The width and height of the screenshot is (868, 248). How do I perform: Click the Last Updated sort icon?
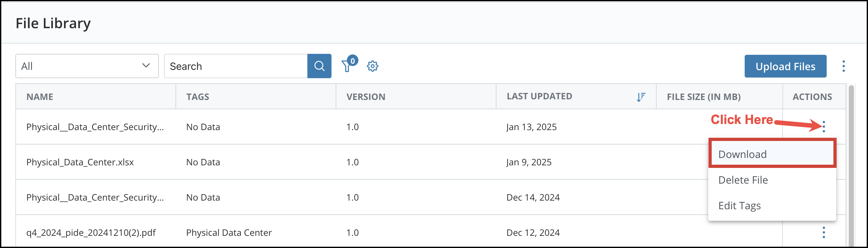click(x=641, y=97)
